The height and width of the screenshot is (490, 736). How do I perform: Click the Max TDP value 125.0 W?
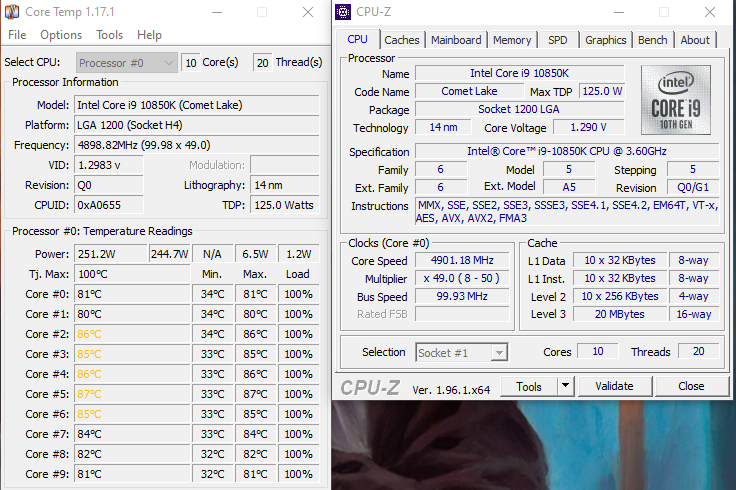(x=602, y=91)
